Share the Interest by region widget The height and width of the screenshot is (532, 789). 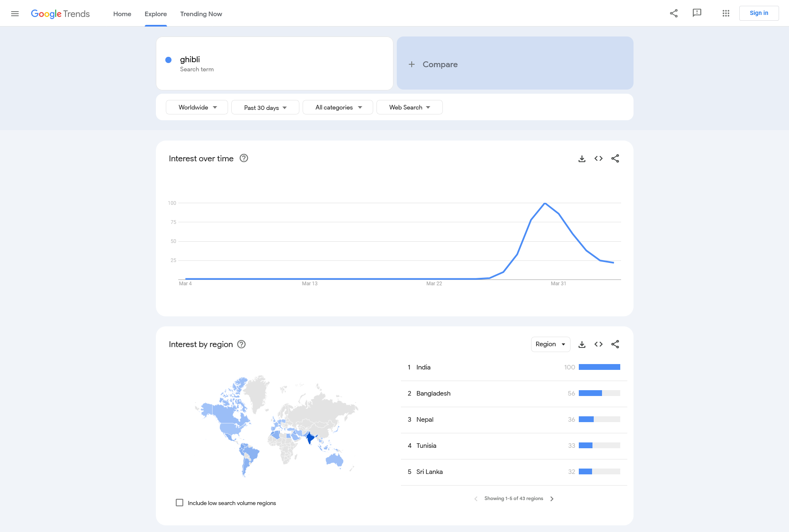click(615, 344)
